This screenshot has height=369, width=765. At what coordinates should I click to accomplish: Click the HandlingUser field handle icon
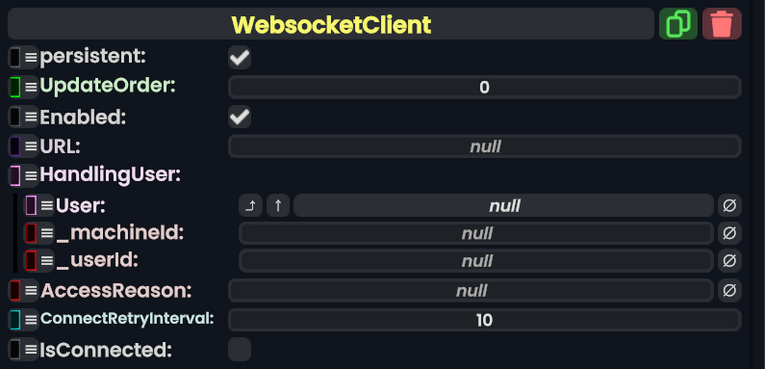tap(23, 175)
